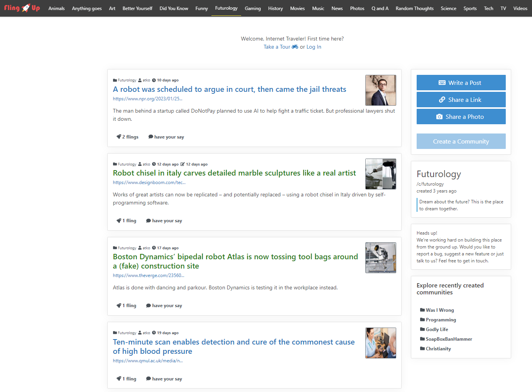Select the Did You Know tab
The image size is (532, 392).
[x=174, y=8]
